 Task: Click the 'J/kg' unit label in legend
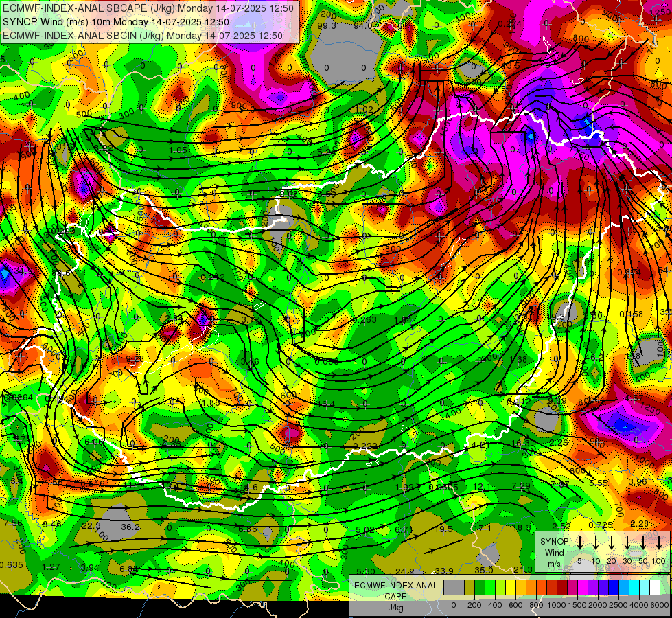pyautogui.click(x=395, y=608)
